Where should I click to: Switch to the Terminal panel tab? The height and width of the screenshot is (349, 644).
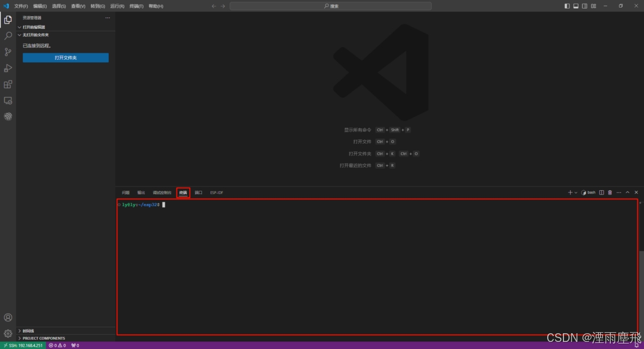click(183, 192)
